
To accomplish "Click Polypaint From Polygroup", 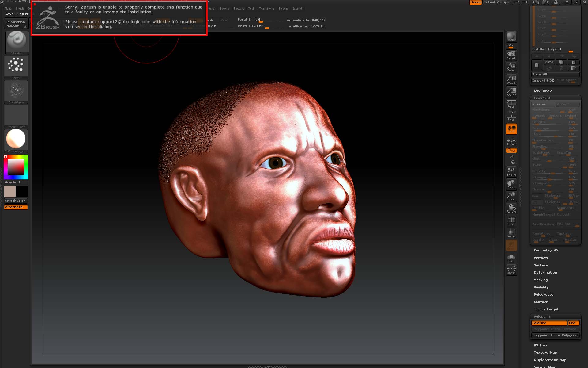I will [x=556, y=335].
